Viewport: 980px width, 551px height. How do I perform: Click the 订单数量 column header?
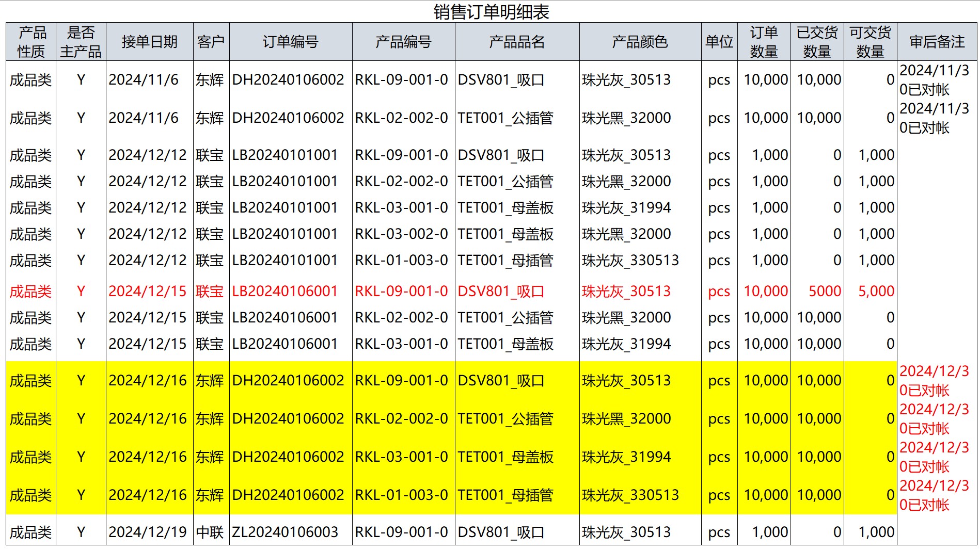764,42
